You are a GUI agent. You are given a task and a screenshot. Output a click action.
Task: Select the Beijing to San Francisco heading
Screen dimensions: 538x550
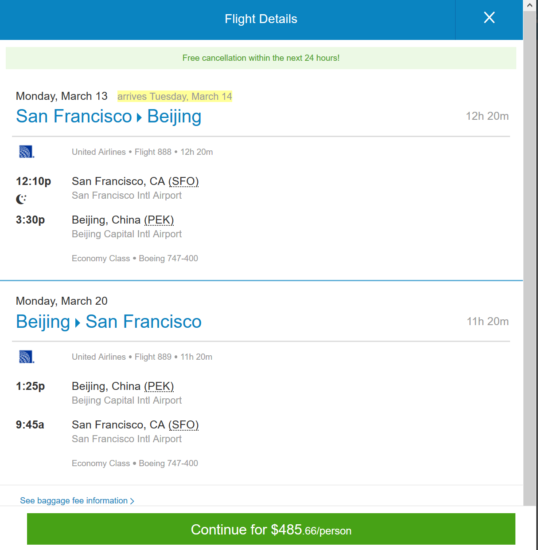click(109, 322)
